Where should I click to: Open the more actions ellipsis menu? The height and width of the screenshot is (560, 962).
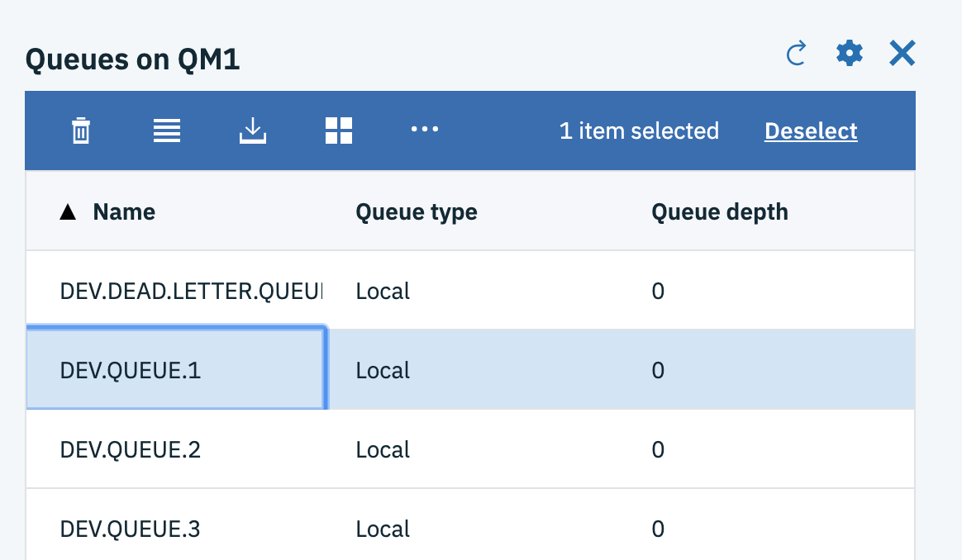coord(425,130)
